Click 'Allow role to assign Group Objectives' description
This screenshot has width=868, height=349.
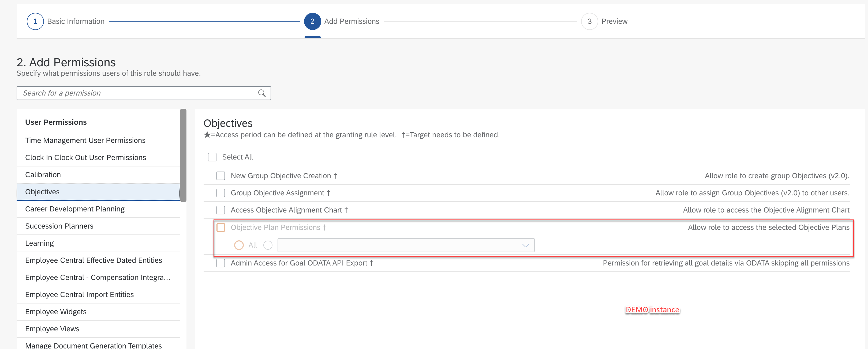click(752, 193)
